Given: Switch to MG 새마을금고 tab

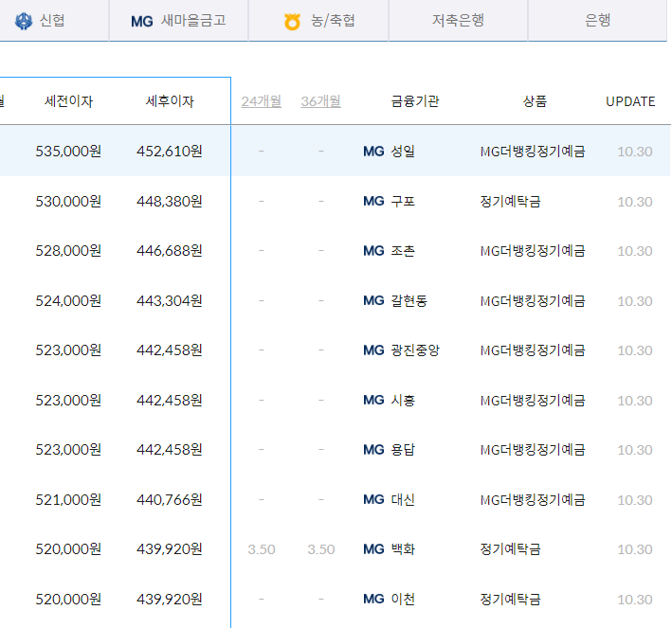Looking at the screenshot, I should tap(179, 21).
